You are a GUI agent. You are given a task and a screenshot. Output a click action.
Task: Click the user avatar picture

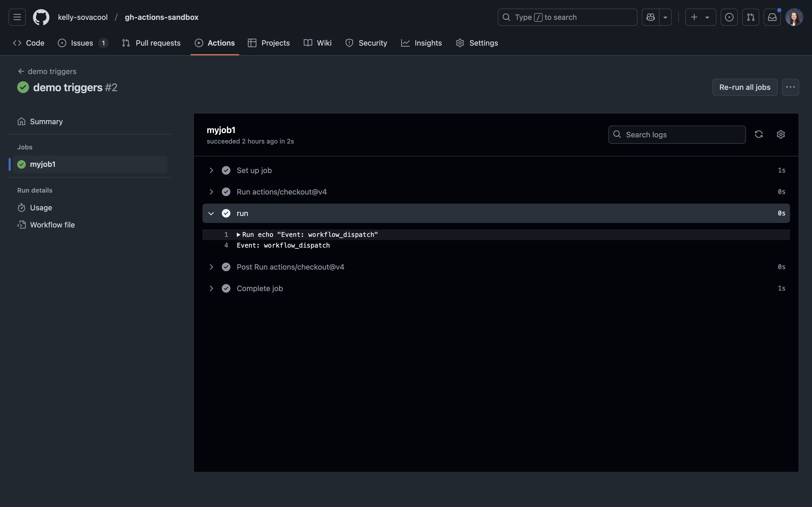[x=794, y=17]
